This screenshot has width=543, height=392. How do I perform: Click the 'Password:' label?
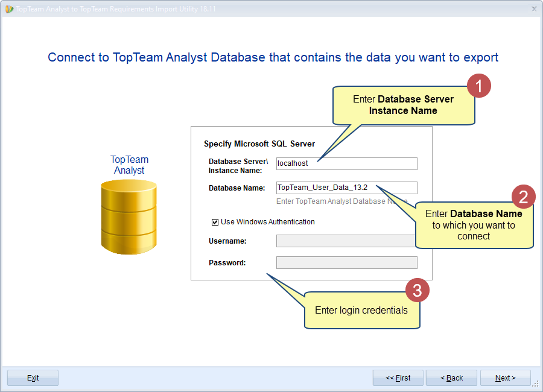pyautogui.click(x=227, y=263)
